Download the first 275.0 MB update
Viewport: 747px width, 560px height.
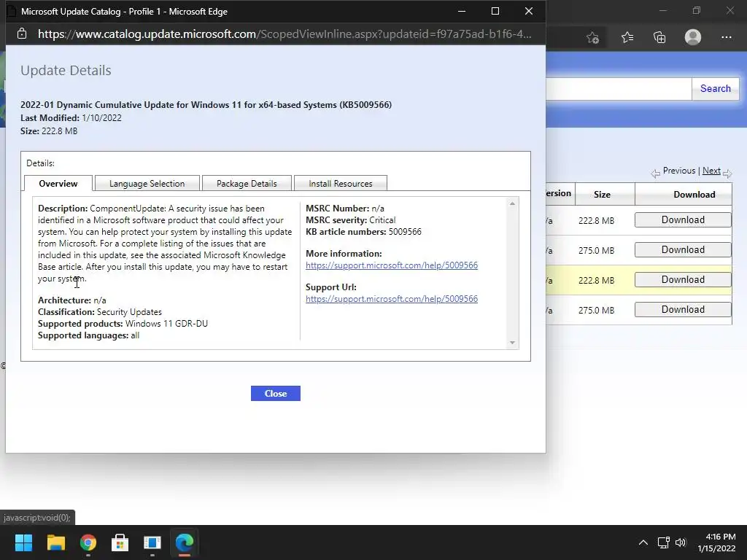coord(683,250)
